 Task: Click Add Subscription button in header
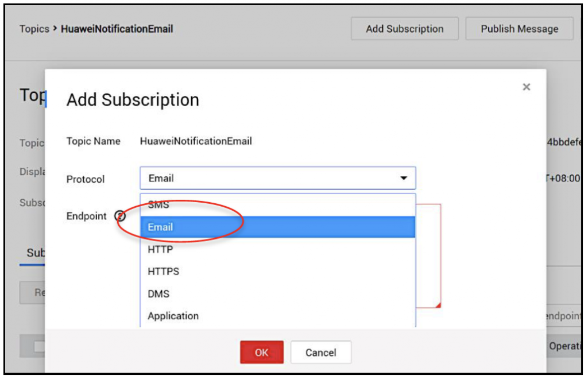[405, 29]
